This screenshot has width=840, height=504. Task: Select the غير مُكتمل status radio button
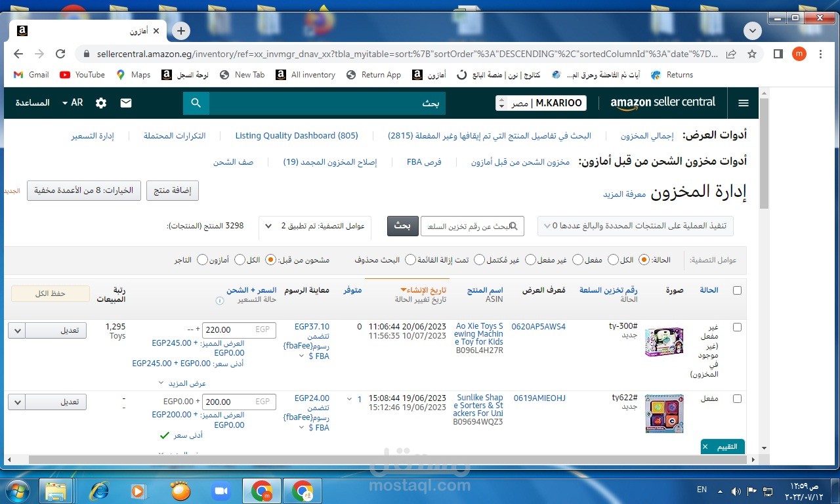pos(530,260)
